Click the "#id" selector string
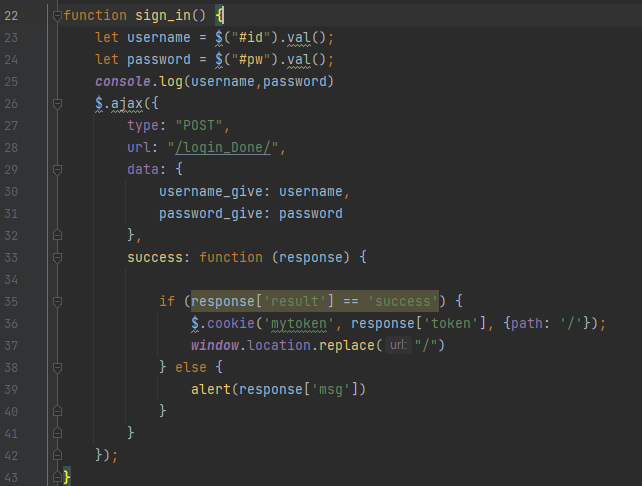This screenshot has width=642, height=486. [x=251, y=38]
